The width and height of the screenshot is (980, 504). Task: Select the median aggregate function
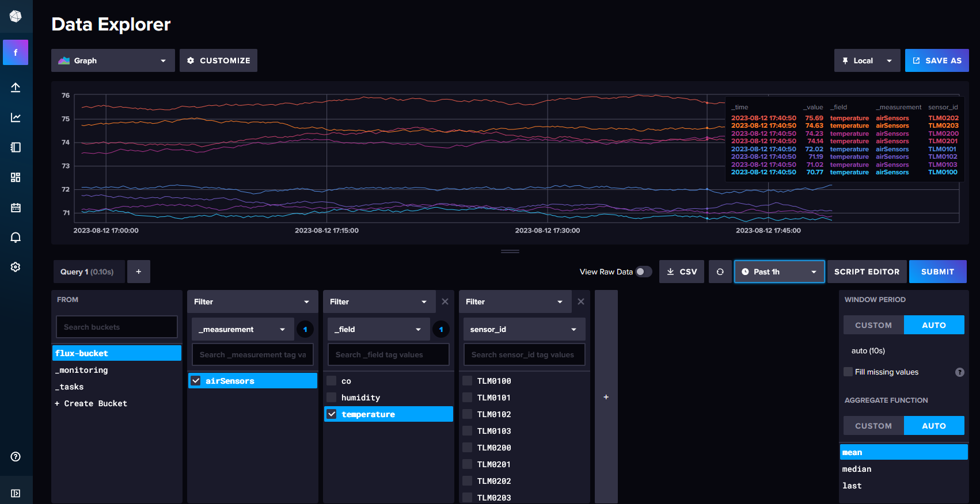[903, 469]
